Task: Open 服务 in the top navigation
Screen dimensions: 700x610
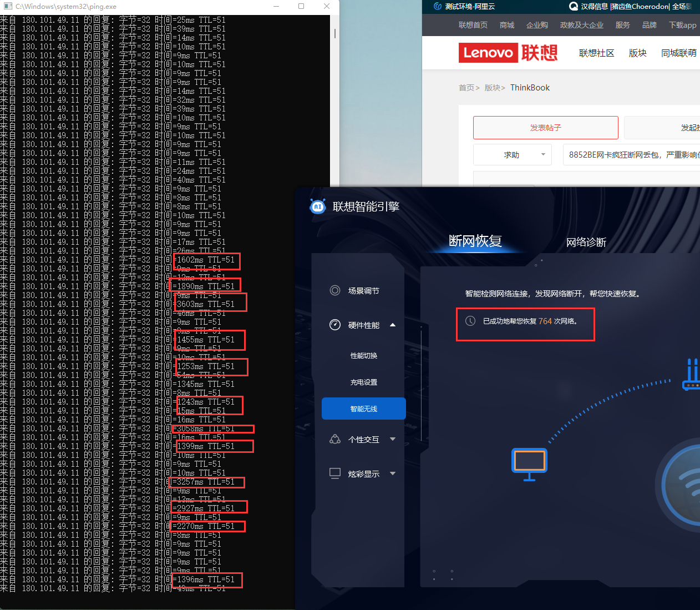Action: tap(623, 25)
